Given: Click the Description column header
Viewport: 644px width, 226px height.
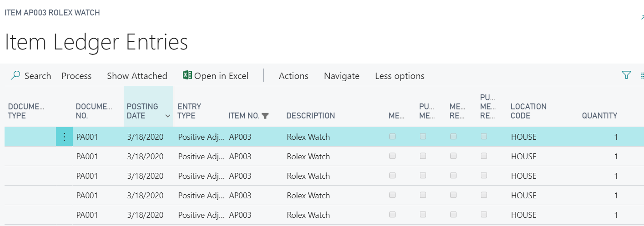Looking at the screenshot, I should point(311,116).
